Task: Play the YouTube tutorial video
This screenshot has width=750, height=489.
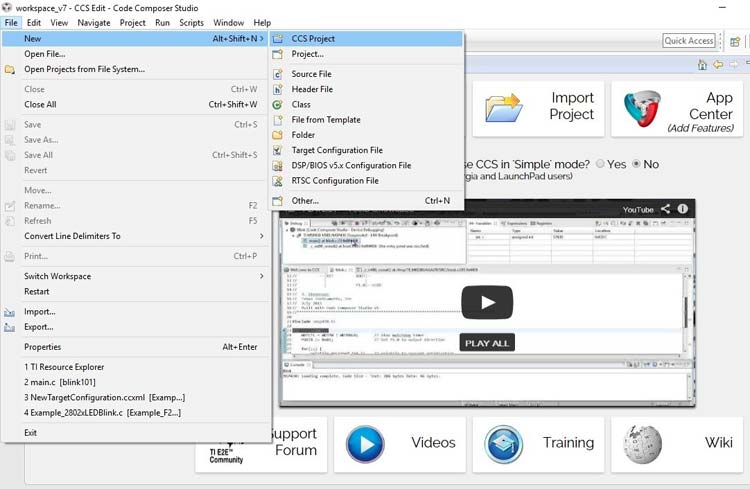Action: (486, 302)
